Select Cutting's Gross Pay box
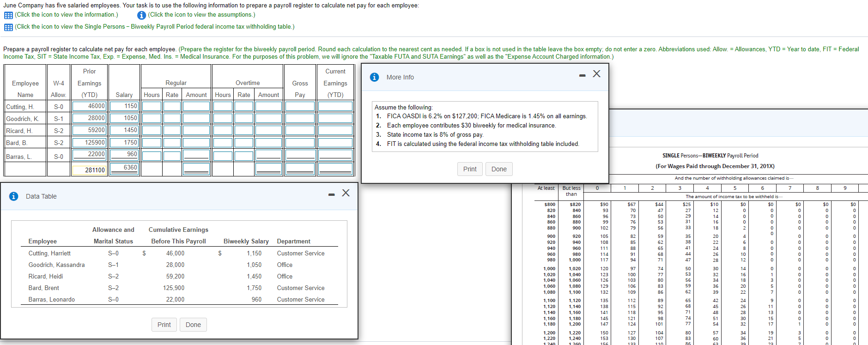This screenshot has width=868, height=345. click(300, 106)
